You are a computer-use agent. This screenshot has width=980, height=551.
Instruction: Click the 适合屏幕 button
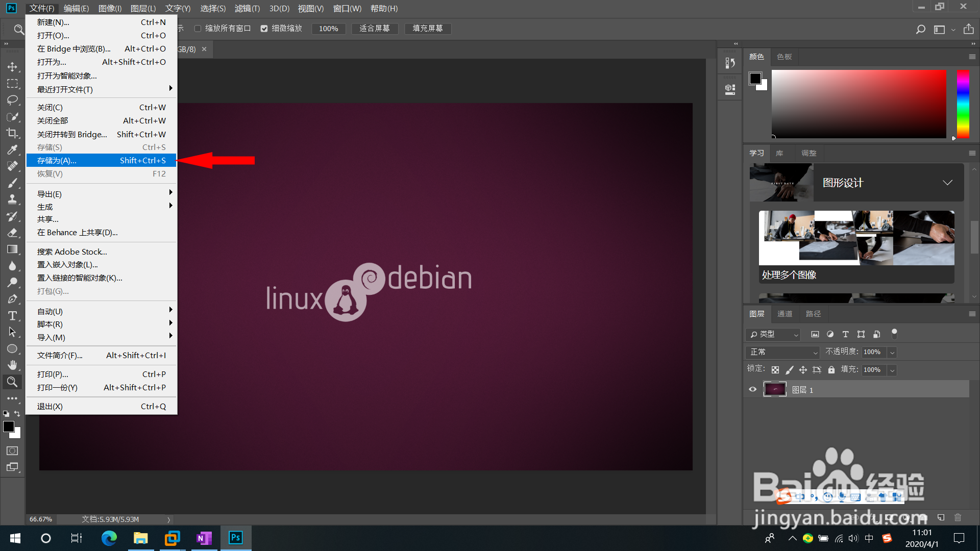375,29
